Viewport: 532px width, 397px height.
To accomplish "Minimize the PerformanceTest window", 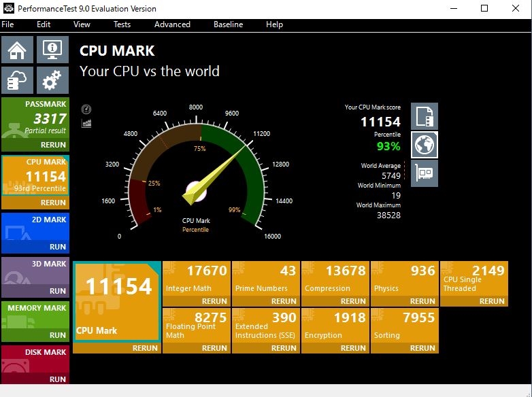I will point(454,8).
